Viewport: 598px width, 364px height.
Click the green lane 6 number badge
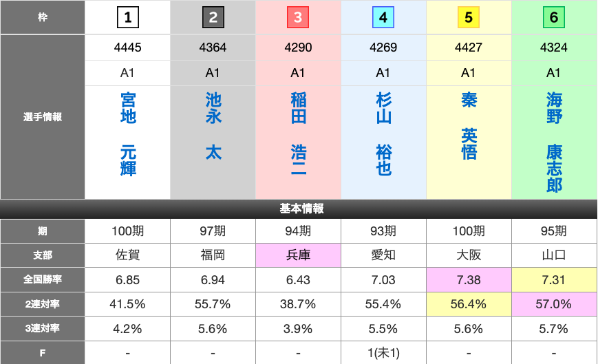tap(554, 17)
